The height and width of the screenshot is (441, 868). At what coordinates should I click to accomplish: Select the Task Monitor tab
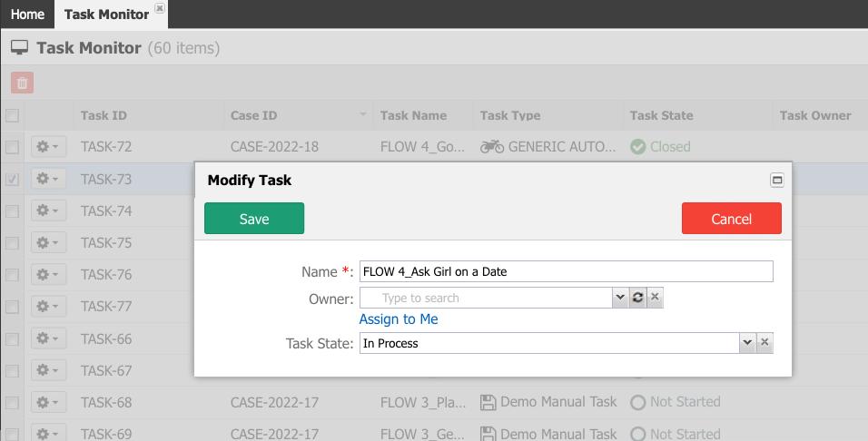(106, 15)
